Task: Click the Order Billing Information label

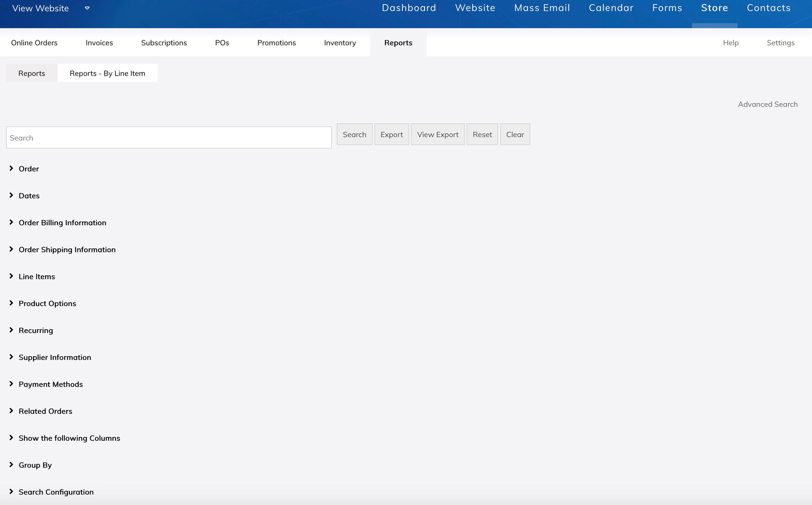Action: click(63, 223)
